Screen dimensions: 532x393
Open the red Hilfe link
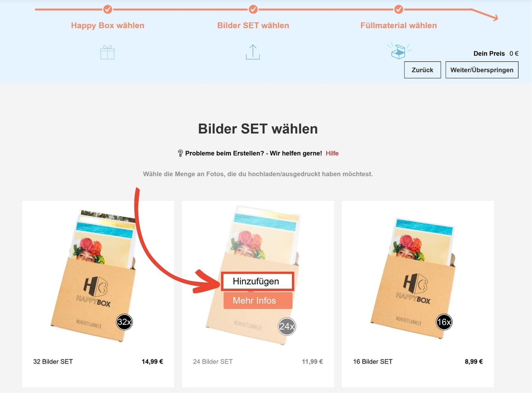pyautogui.click(x=332, y=153)
